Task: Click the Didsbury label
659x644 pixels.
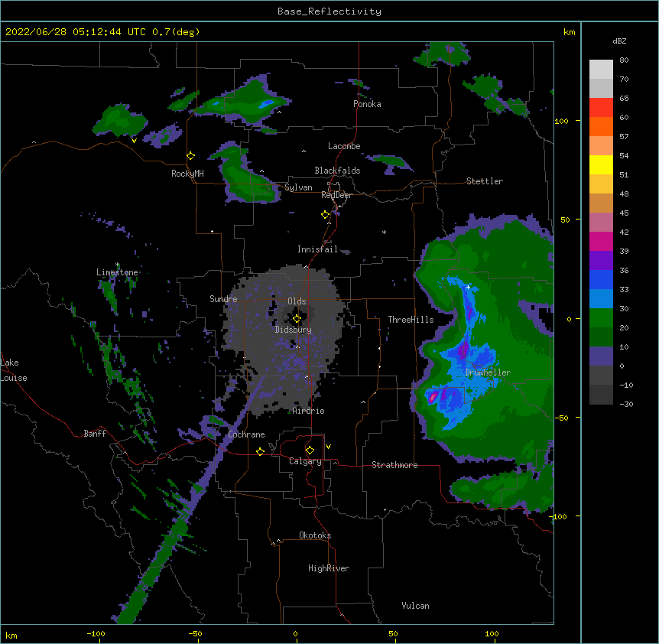Action: (294, 330)
